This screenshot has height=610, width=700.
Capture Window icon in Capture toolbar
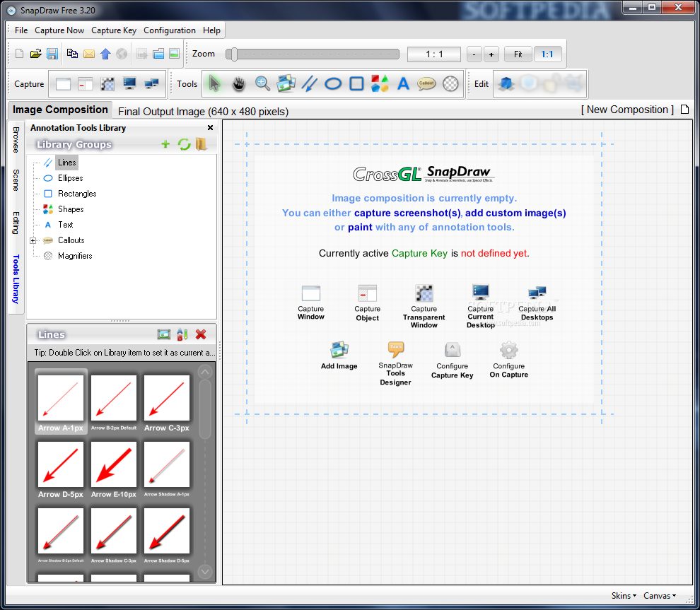(x=64, y=84)
